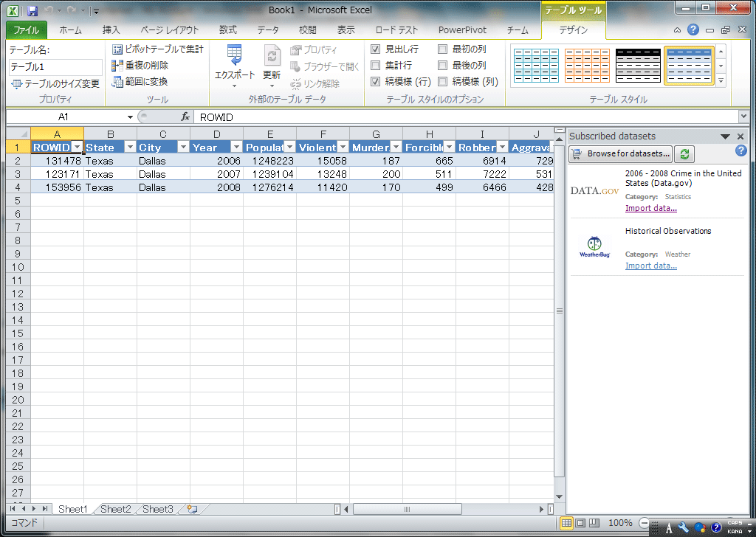Select the light blue table style swatch
Screen dimensions: 756x537
[x=536, y=66]
